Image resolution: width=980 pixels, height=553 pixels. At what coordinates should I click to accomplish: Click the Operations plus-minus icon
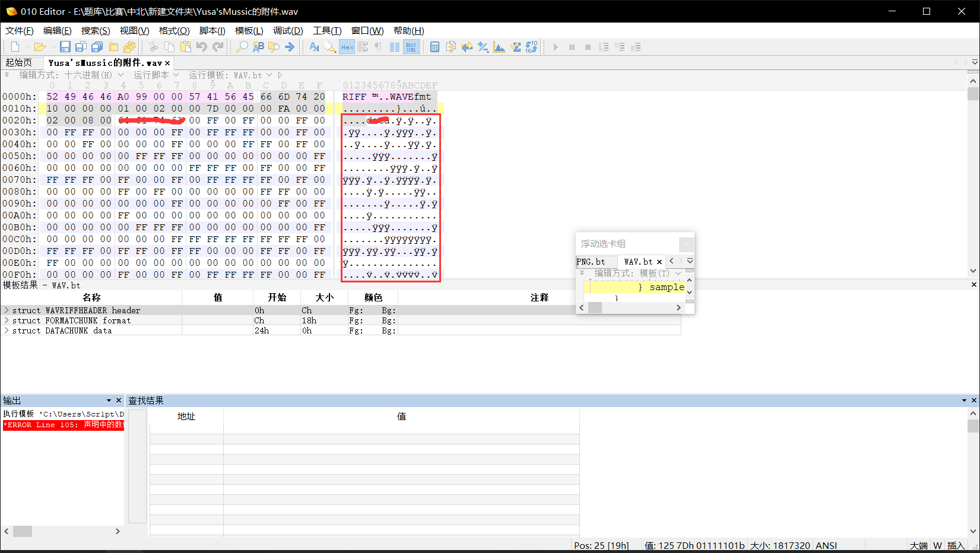tap(483, 47)
